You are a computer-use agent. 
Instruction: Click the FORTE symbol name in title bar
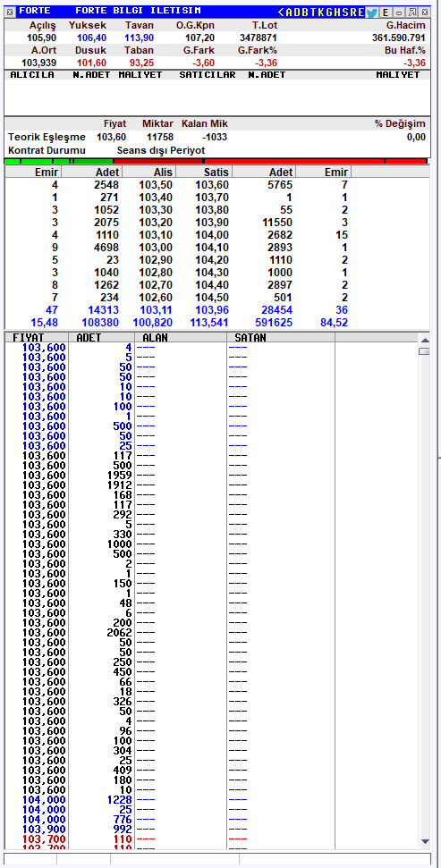(34, 11)
